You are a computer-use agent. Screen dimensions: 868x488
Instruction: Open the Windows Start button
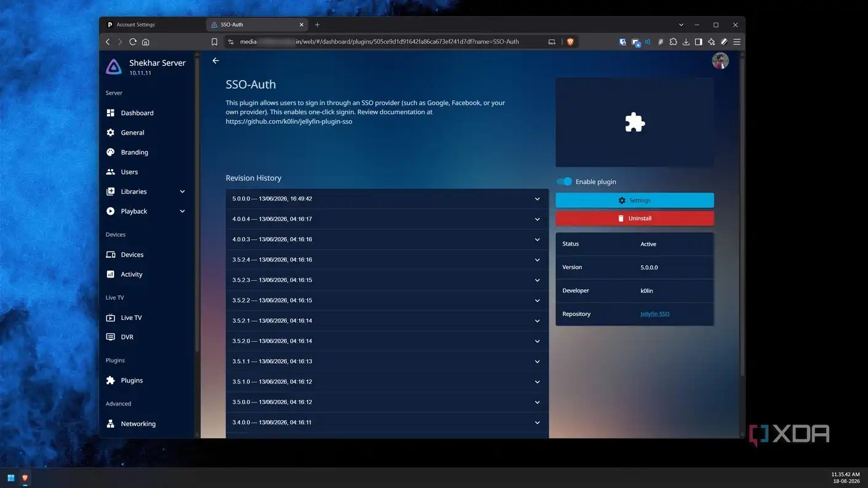click(11, 478)
